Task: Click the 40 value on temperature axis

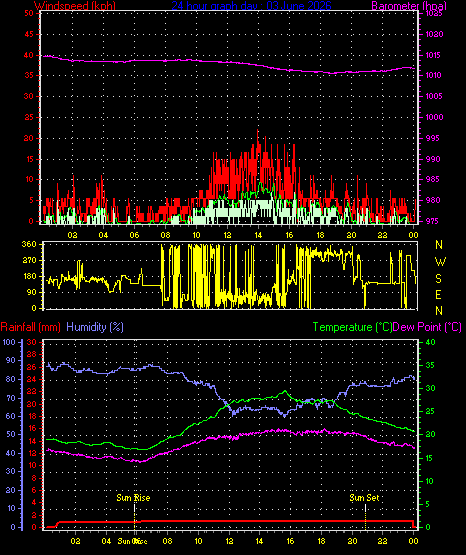Action: (x=430, y=342)
